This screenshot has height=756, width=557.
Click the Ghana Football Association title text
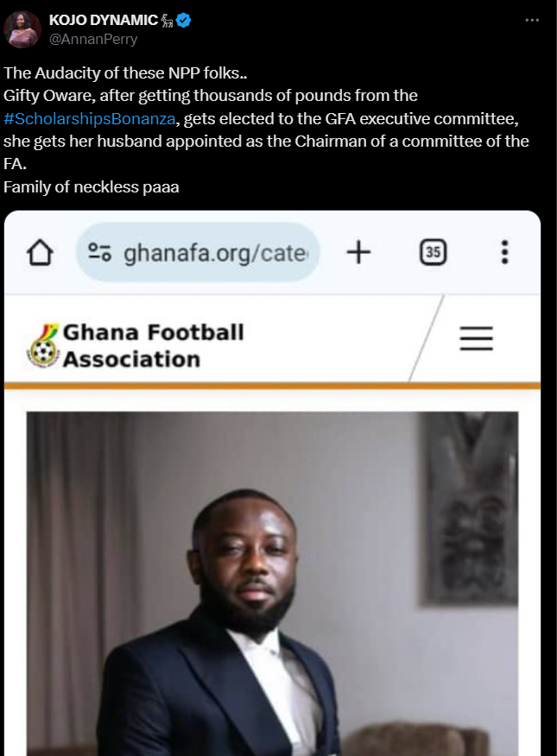[153, 345]
